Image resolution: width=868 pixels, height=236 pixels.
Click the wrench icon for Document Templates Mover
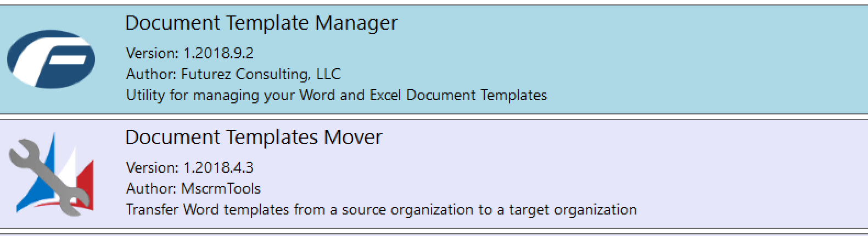point(51,174)
